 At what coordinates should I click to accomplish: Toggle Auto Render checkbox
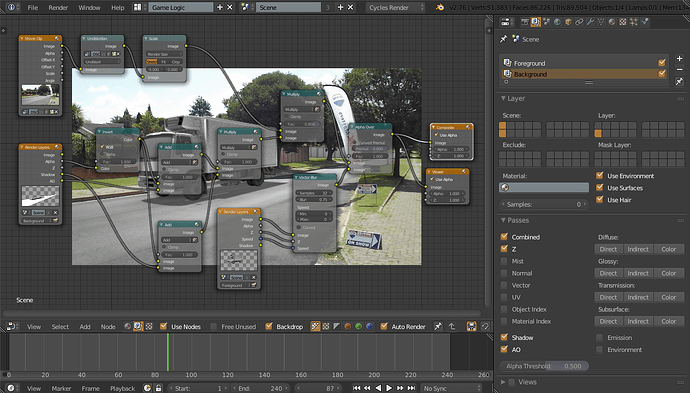[384, 326]
